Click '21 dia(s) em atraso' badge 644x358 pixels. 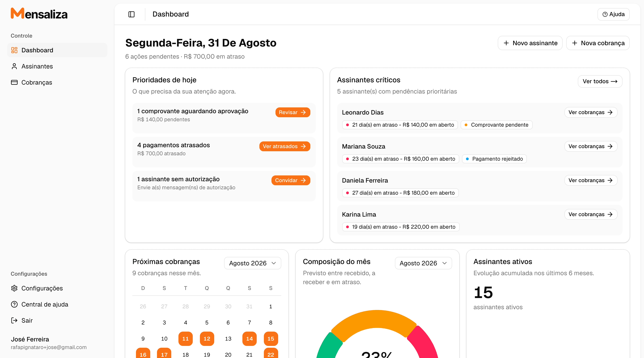pos(400,125)
